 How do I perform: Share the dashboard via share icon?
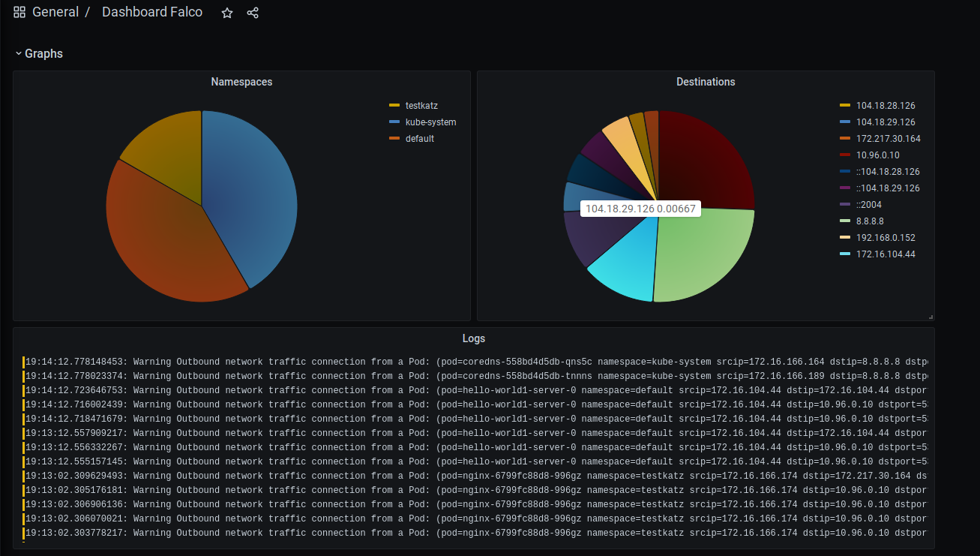point(253,13)
